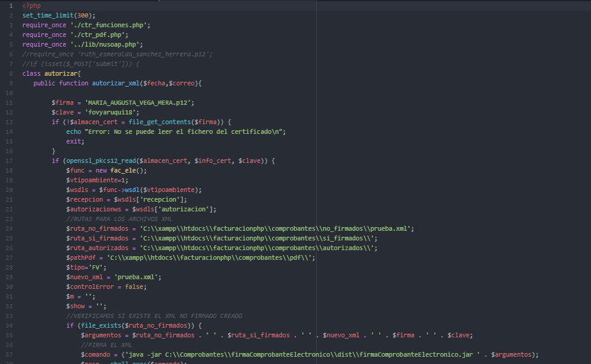Click the class name autorizar

pyautogui.click(x=59, y=73)
